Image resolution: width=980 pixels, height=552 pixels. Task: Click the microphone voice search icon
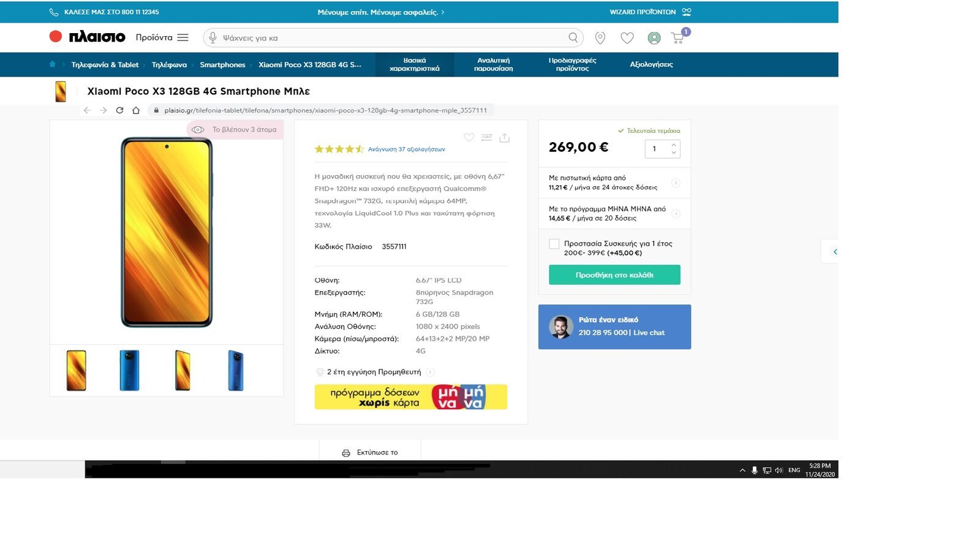tap(213, 37)
